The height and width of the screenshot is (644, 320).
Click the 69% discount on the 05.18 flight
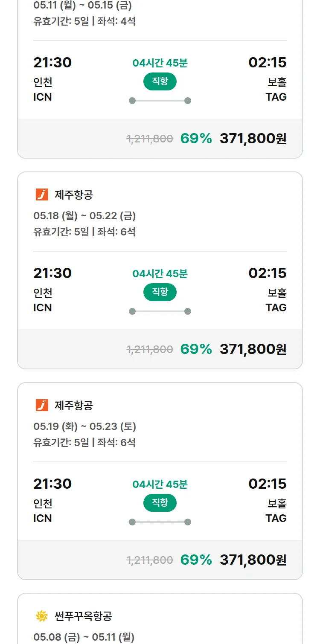196,349
